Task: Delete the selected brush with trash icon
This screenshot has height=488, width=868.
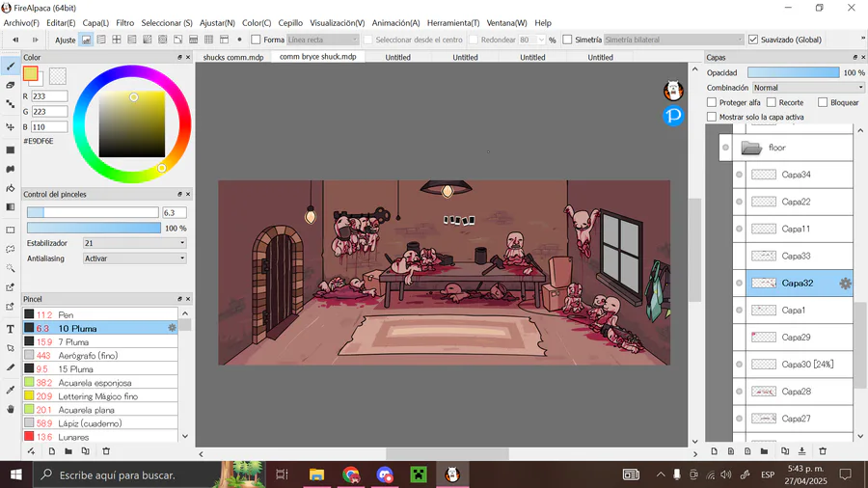Action: pyautogui.click(x=106, y=451)
